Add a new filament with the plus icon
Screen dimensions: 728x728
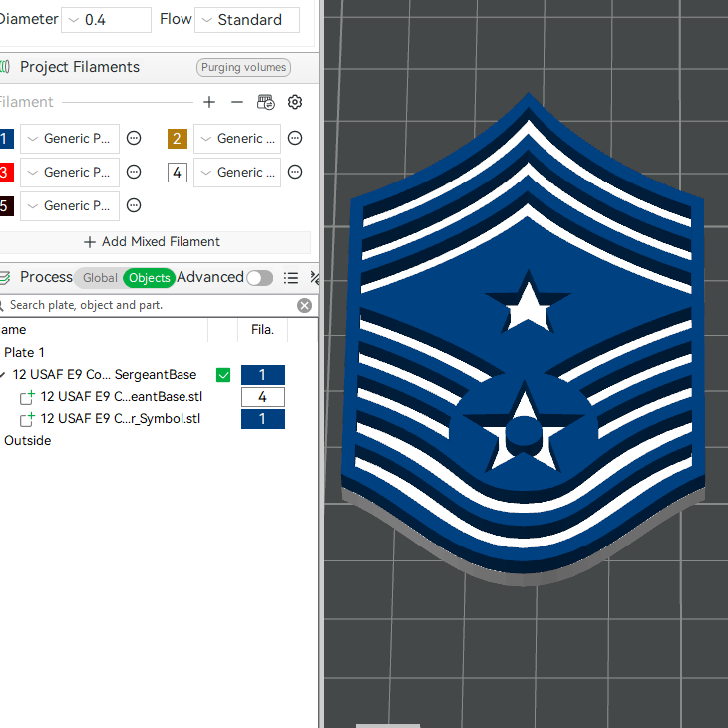pyautogui.click(x=209, y=102)
